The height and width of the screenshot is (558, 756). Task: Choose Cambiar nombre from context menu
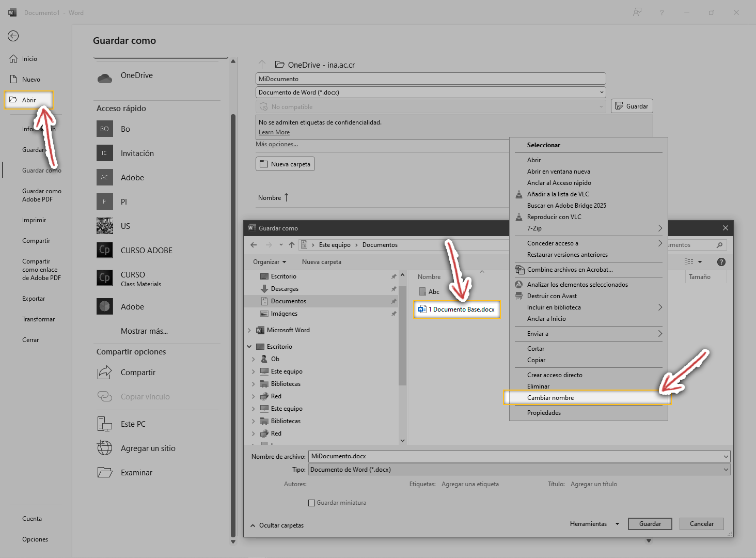(550, 398)
